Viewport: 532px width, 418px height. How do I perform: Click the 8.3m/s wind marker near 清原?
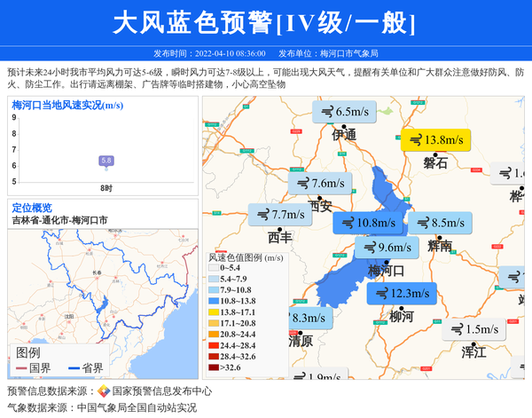pos(308,318)
